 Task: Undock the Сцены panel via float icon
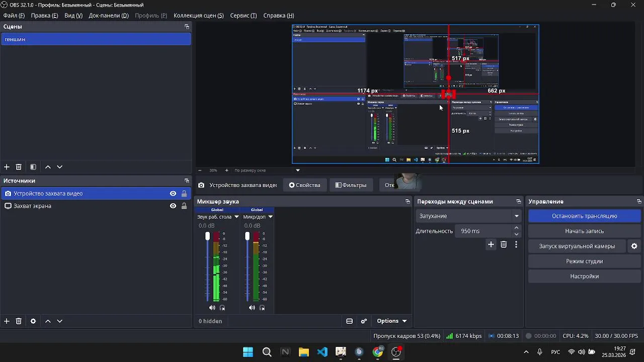click(187, 27)
